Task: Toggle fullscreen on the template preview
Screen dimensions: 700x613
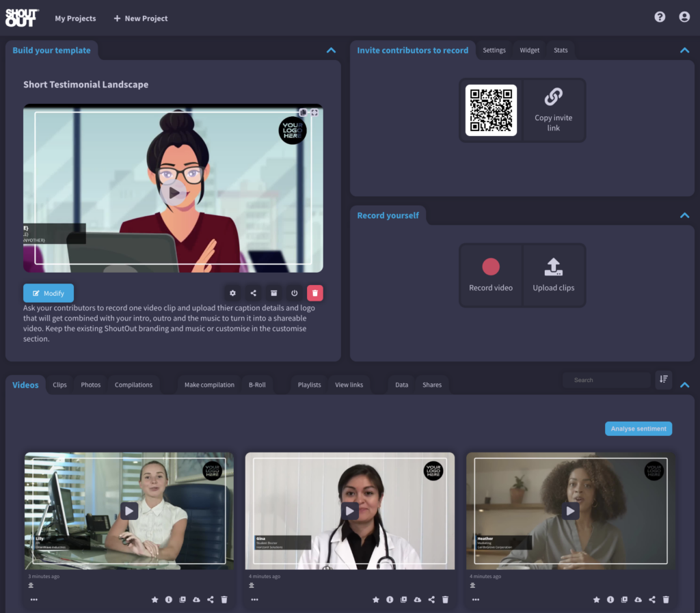Action: point(314,113)
